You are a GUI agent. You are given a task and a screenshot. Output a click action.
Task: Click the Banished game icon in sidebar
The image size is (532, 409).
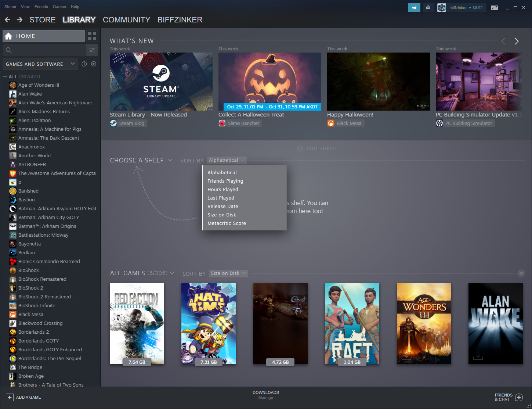pyautogui.click(x=13, y=191)
